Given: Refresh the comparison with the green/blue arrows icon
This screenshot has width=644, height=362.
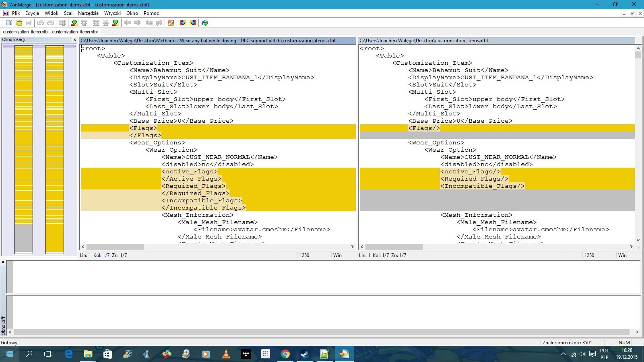Looking at the screenshot, I should (x=205, y=23).
